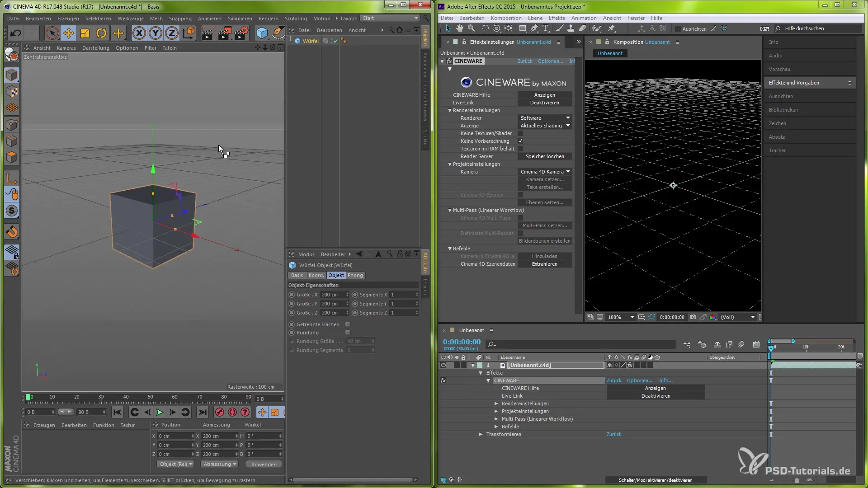Viewport: 868px width, 488px height.
Task: Click the Extrahieren button
Action: coord(545,264)
